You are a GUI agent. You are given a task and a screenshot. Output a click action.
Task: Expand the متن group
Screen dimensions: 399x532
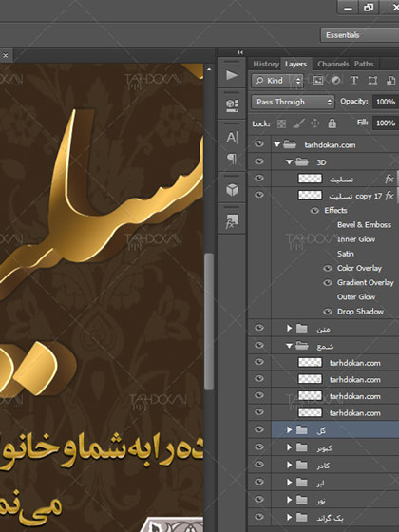coord(289,328)
